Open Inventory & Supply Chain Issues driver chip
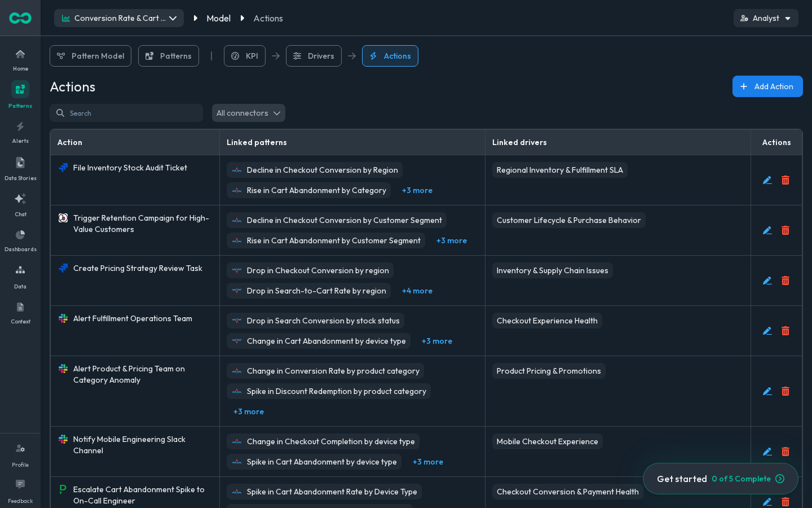Screen dimensions: 812x508 coord(553,270)
